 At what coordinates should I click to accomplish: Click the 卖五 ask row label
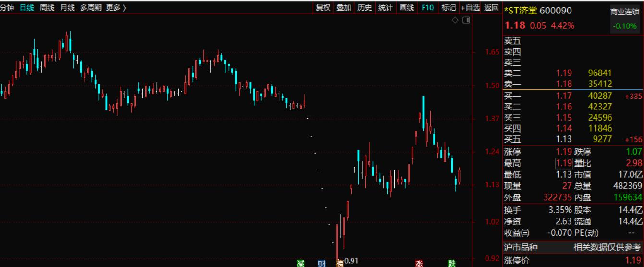512,41
